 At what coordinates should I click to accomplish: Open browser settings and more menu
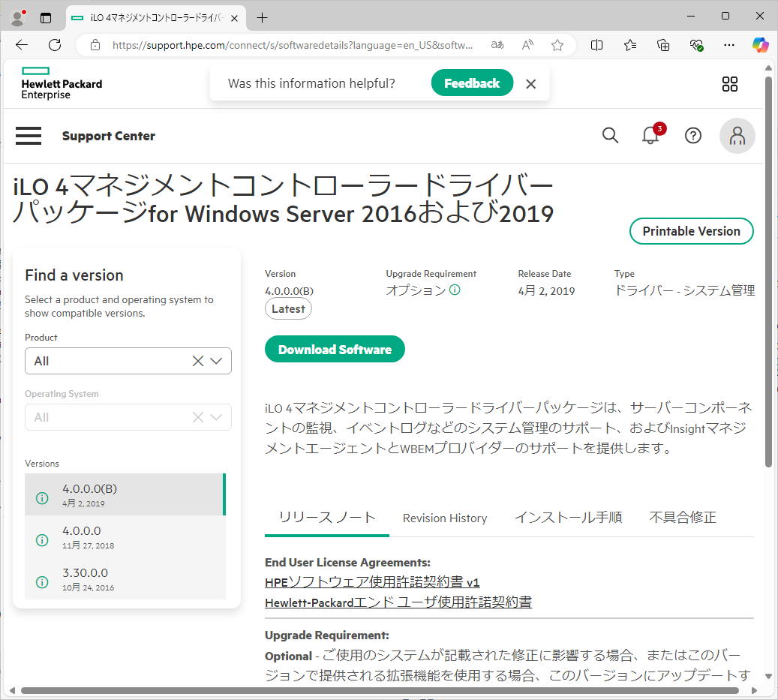(x=729, y=45)
